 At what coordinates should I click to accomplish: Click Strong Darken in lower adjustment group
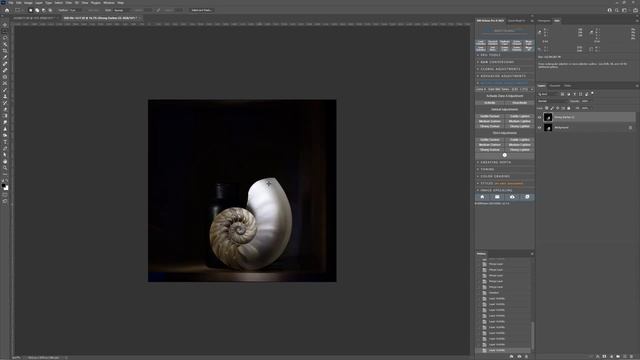(490, 150)
